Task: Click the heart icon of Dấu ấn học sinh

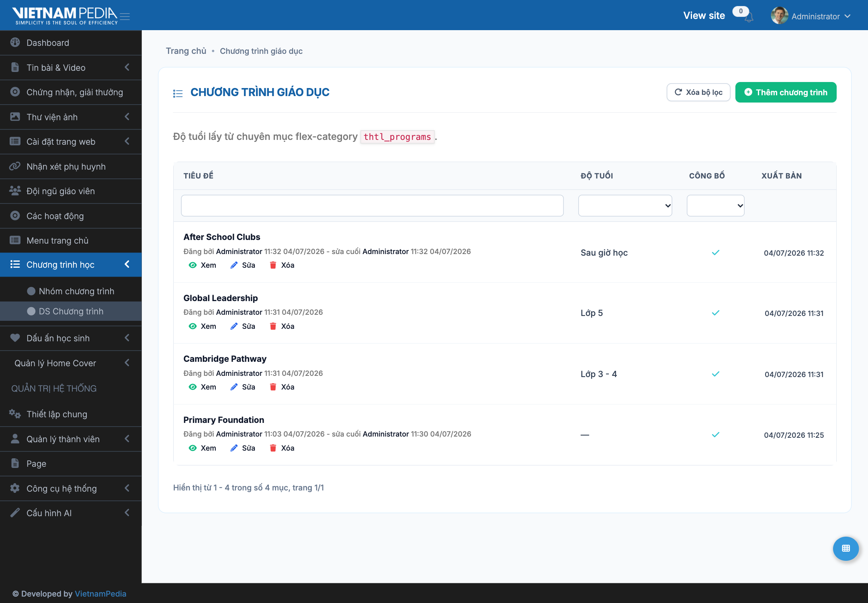Action: click(x=15, y=338)
